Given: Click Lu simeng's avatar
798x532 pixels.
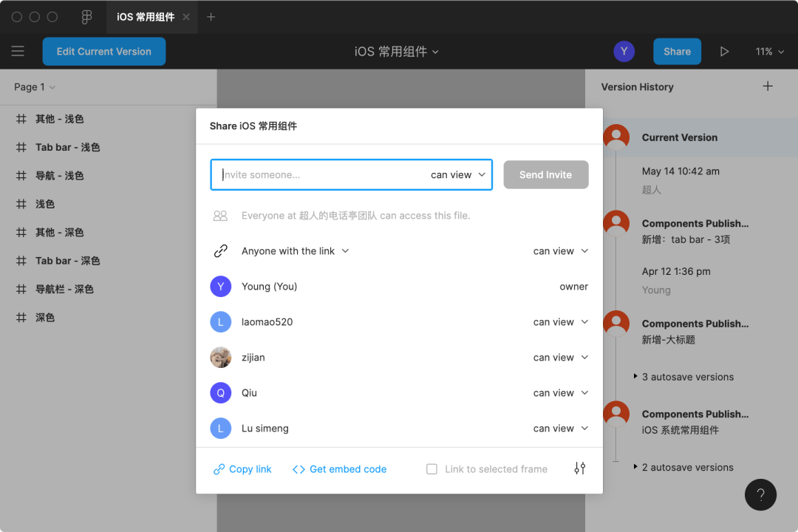Looking at the screenshot, I should 220,428.
